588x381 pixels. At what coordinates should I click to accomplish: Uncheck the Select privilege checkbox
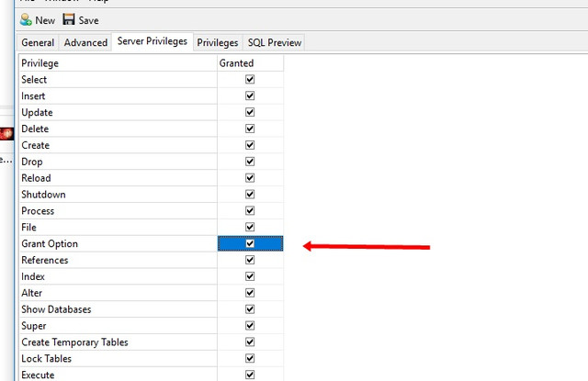pyautogui.click(x=250, y=80)
